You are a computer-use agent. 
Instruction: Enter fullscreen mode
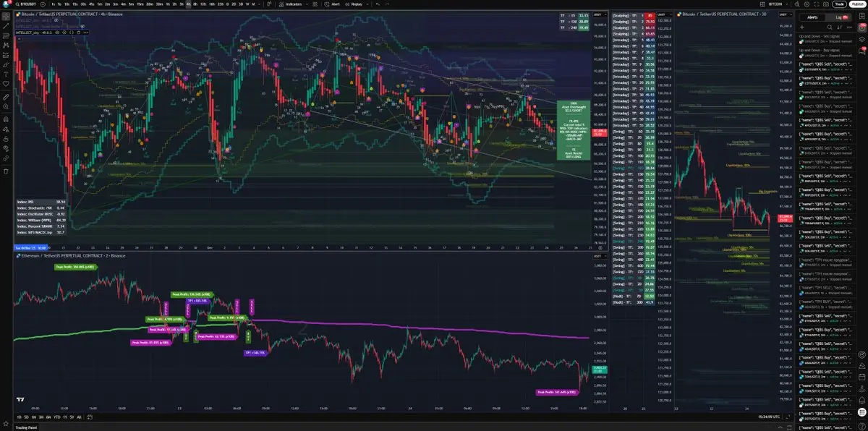click(x=817, y=4)
